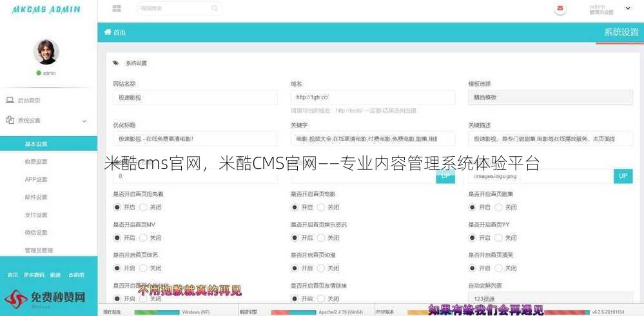Click the UP button beside /images/logo.png
This screenshot has height=316, width=644.
pos(623,176)
